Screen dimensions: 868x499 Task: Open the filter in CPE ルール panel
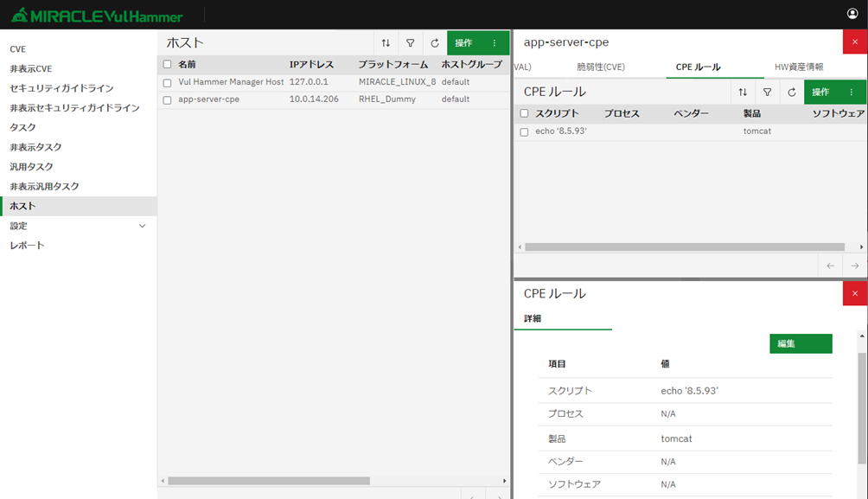[x=767, y=93]
